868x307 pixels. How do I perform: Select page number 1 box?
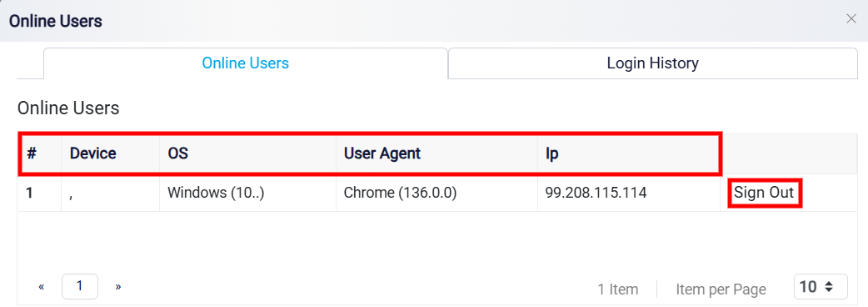pyautogui.click(x=80, y=286)
